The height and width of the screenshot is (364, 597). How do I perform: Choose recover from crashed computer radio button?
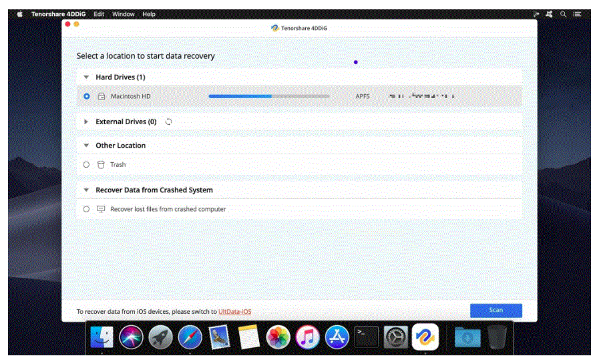point(86,209)
